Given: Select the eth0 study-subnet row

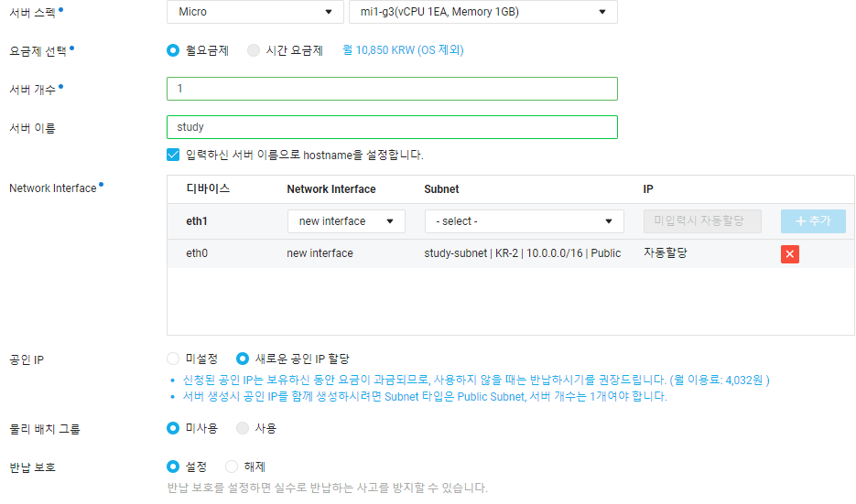Looking at the screenshot, I should [522, 253].
